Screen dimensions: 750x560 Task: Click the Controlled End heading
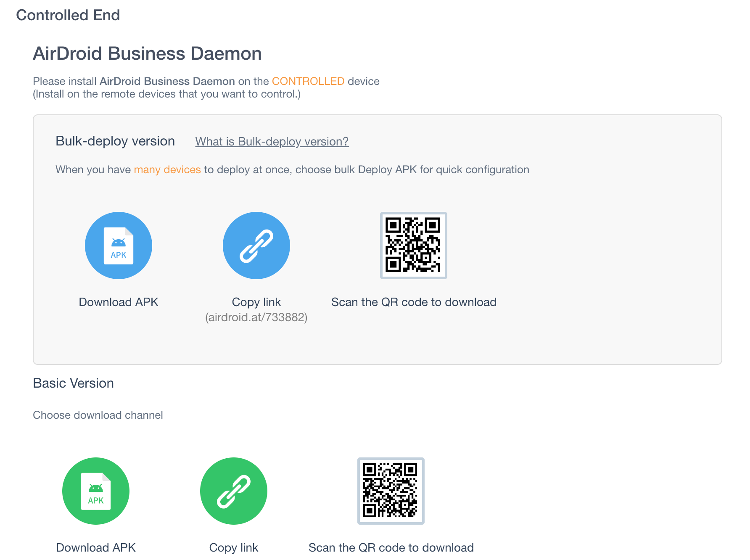coord(68,15)
